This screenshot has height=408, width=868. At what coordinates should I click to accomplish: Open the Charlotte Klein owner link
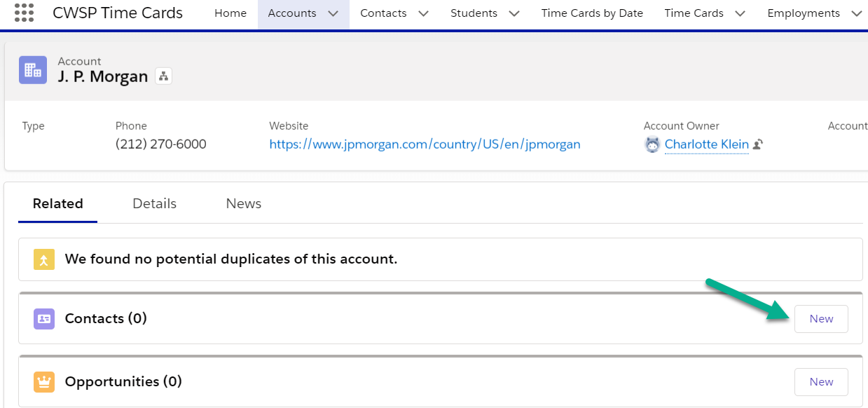pyautogui.click(x=706, y=144)
